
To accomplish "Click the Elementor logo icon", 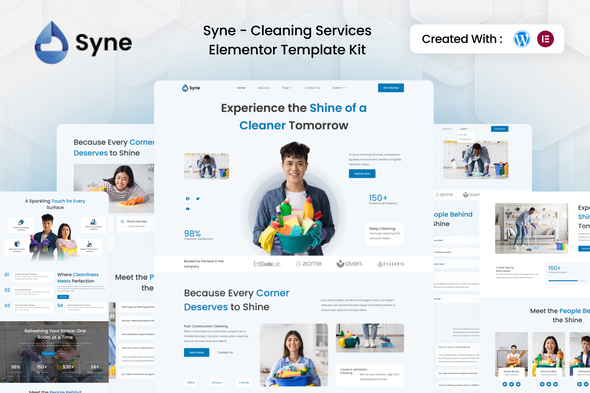I will 545,39.
